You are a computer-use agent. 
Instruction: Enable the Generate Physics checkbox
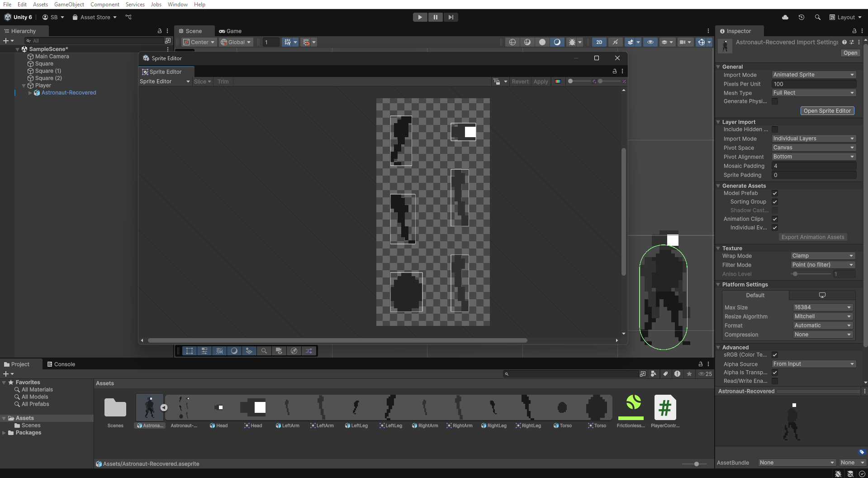[775, 101]
